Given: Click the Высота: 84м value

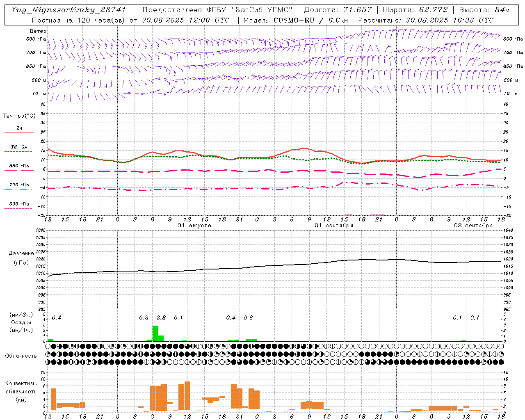Looking at the screenshot, I should click(x=484, y=10).
